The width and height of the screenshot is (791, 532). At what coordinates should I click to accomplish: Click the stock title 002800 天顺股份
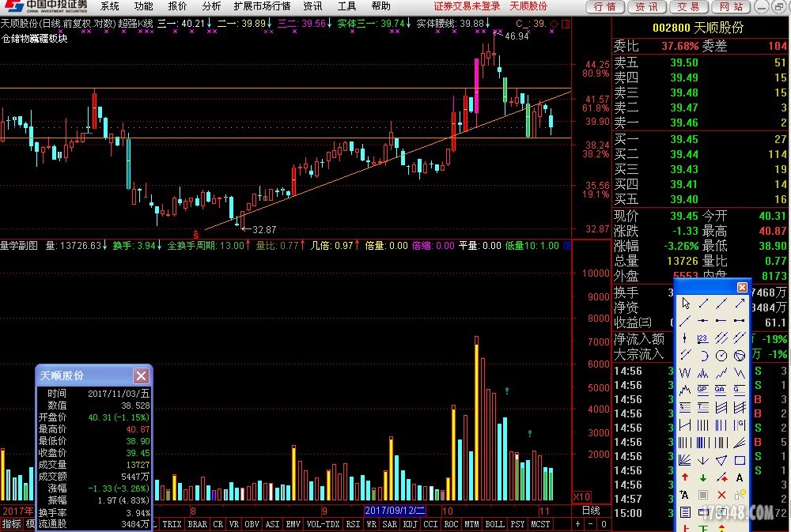pos(698,28)
